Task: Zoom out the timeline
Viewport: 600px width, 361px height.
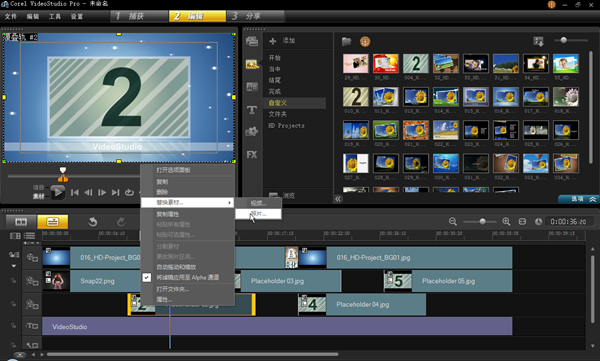Action: point(453,222)
